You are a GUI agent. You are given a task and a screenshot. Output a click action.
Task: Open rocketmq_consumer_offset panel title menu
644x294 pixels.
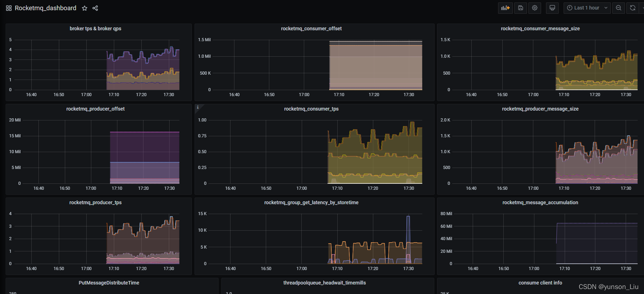tap(311, 29)
